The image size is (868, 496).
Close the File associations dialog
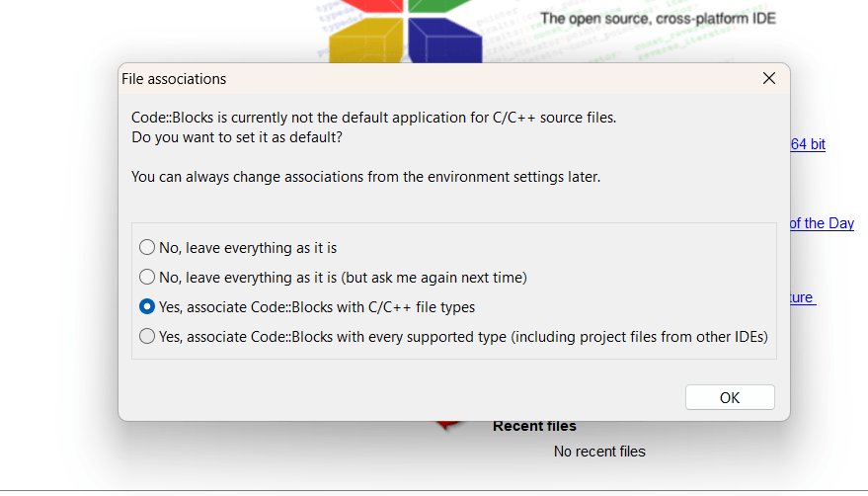[x=769, y=78]
